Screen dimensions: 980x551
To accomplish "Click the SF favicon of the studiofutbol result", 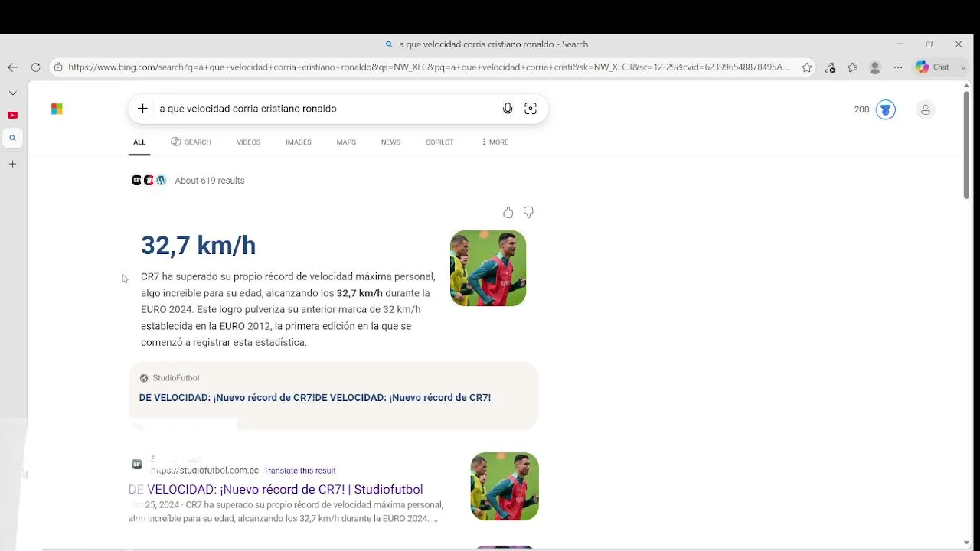I will pyautogui.click(x=137, y=465).
